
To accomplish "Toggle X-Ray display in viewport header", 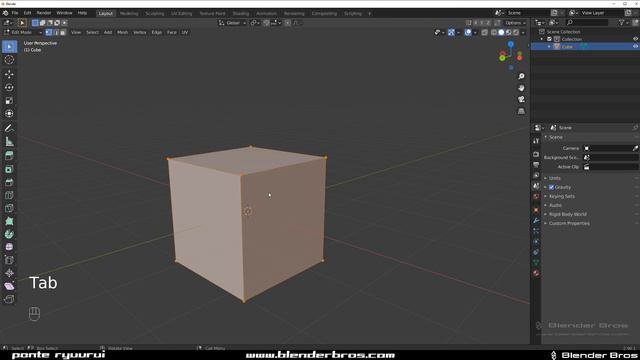I will 484,32.
